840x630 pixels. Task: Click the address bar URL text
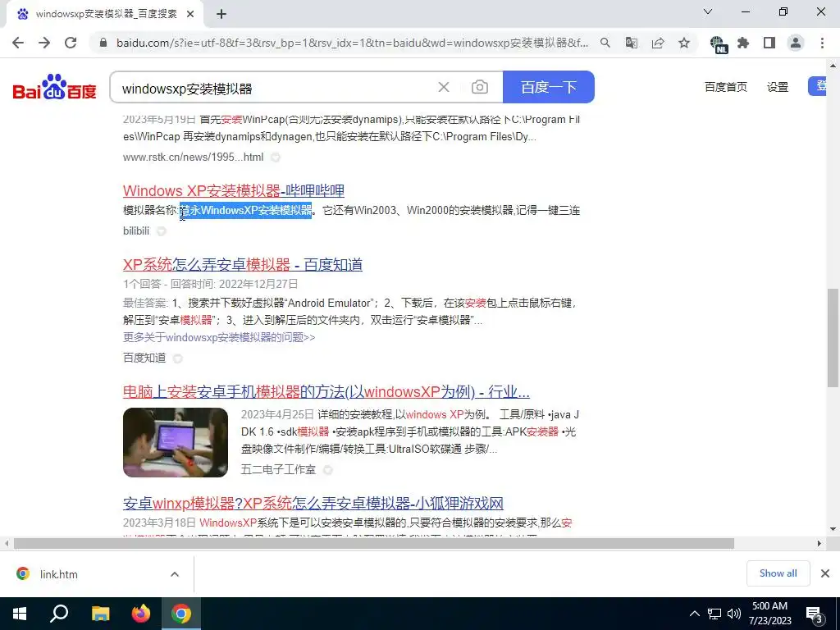(x=352, y=43)
